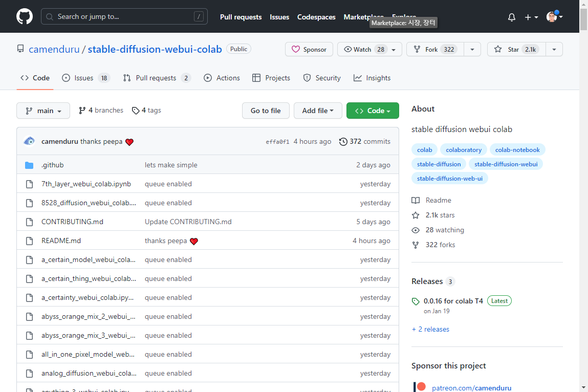Open commit hash effa0f1
The width and height of the screenshot is (588, 392).
(x=277, y=142)
